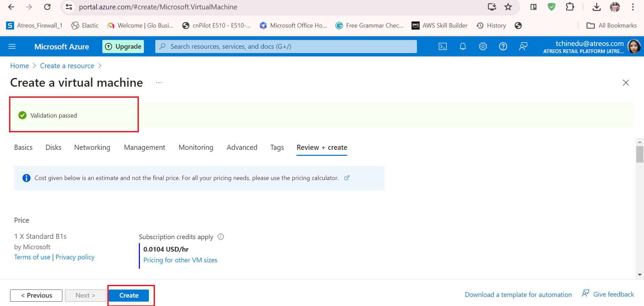
Task: Click Download a template for automation
Action: tap(518, 295)
